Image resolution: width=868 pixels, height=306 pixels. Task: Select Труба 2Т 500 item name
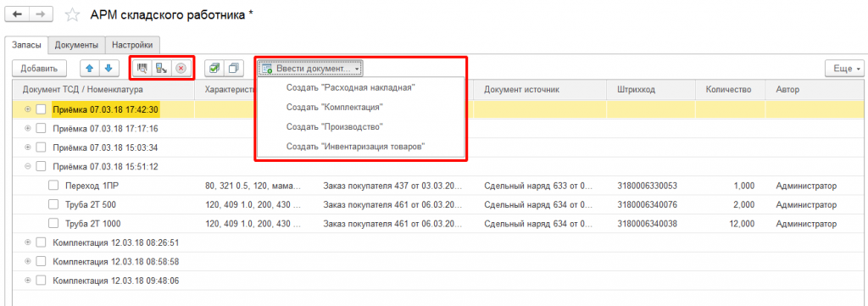[91, 205]
